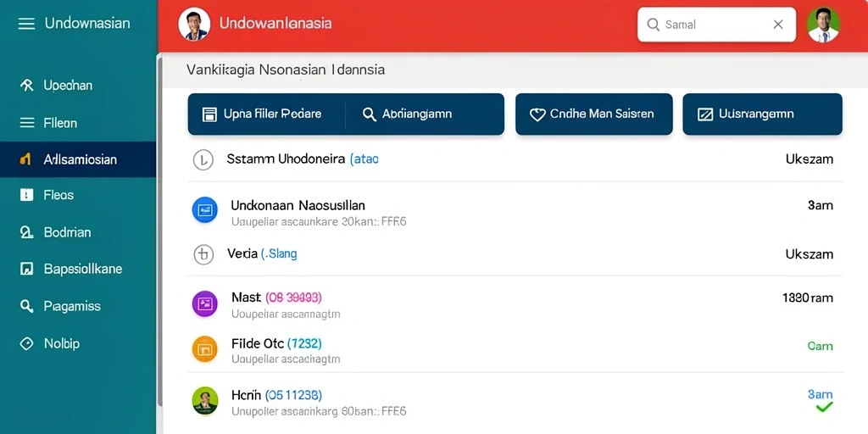The image size is (868, 434).
Task: Click the 1380 ram time value
Action: [808, 298]
